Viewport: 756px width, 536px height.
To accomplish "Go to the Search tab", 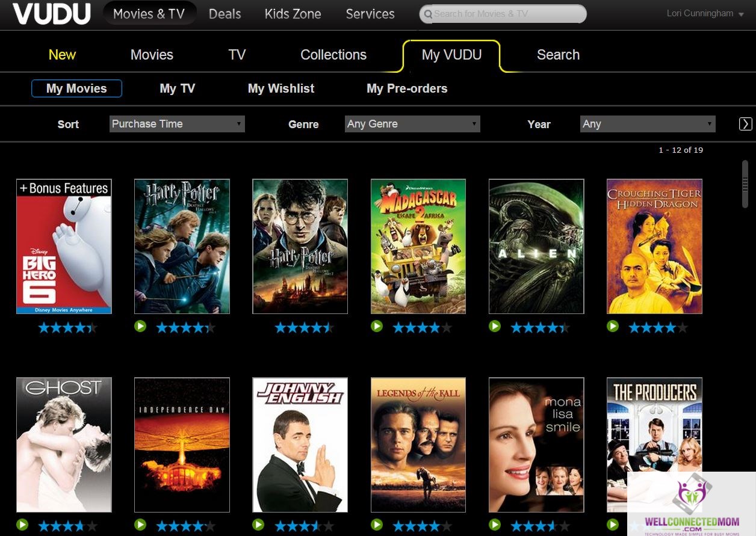I will pyautogui.click(x=558, y=55).
